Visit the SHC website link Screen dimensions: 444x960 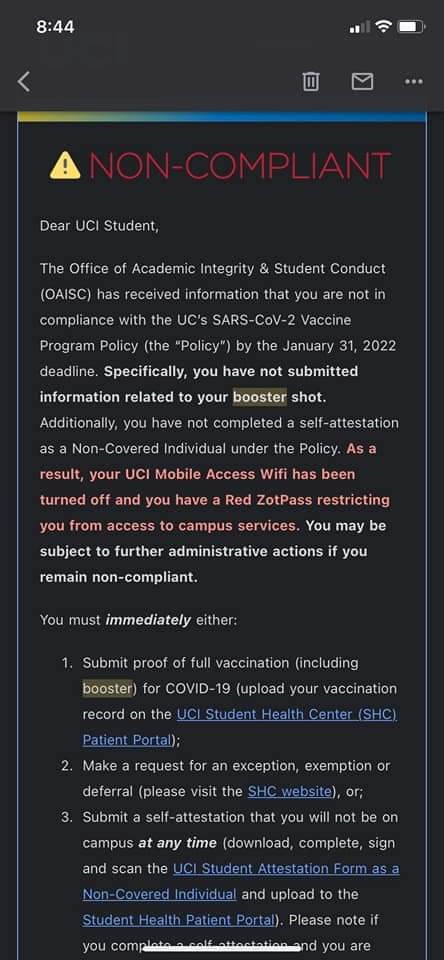click(290, 791)
